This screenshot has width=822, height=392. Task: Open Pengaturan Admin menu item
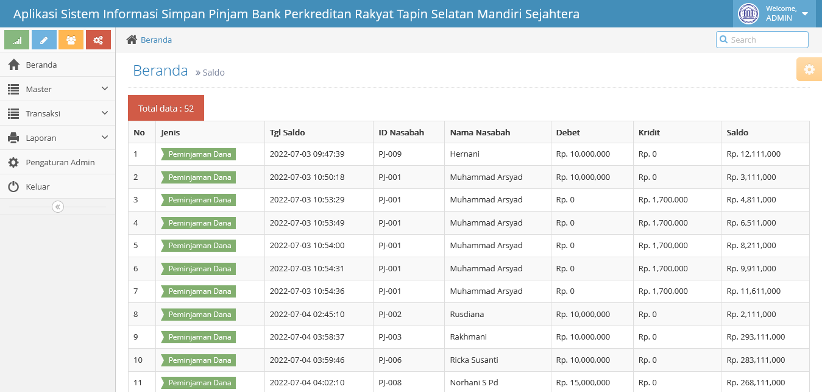(58, 162)
